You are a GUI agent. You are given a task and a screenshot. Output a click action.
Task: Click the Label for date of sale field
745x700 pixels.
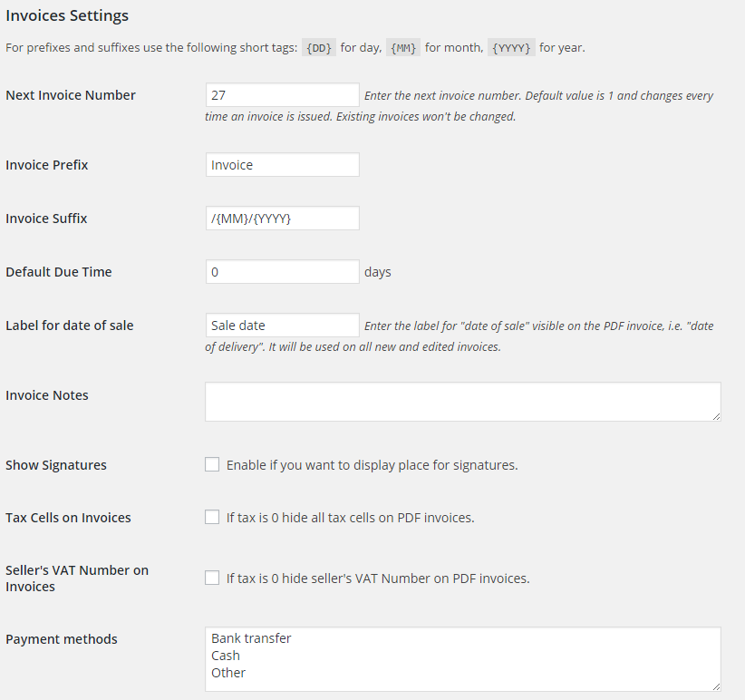click(282, 326)
